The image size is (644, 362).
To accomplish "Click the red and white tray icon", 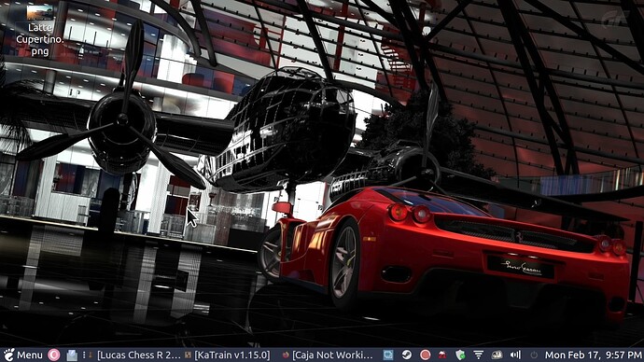I will [x=442, y=355].
